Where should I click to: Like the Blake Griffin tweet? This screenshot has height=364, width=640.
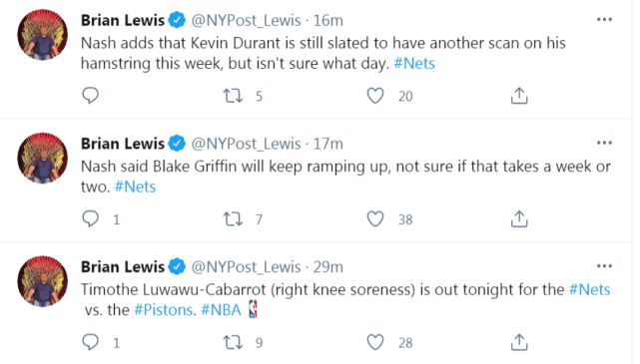click(x=375, y=219)
